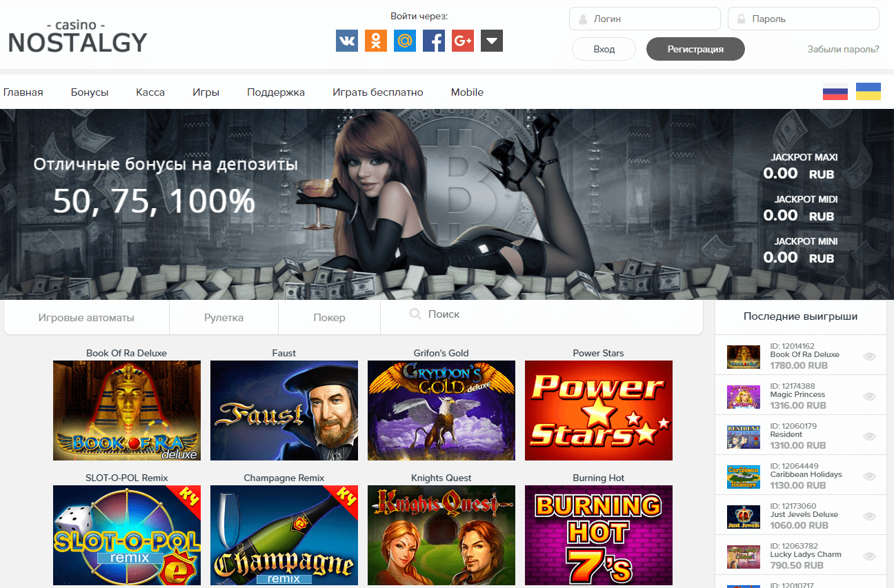Open the Бонусы menu item
Viewport: 894px width, 588px height.
pos(90,92)
